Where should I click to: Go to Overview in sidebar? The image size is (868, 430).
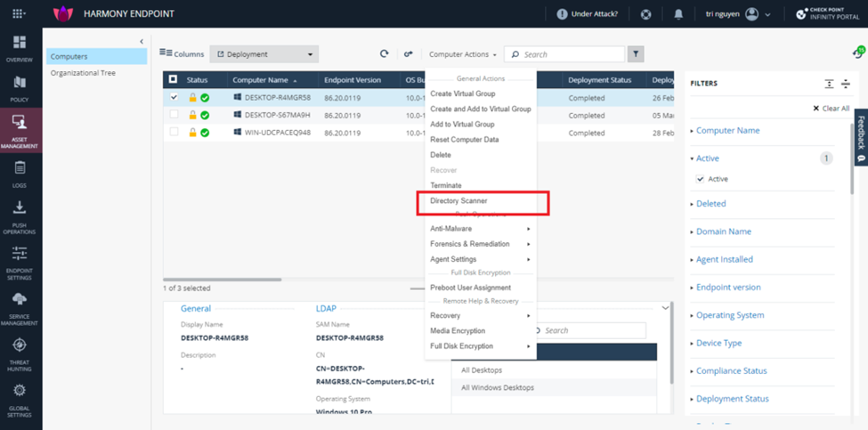(x=20, y=49)
